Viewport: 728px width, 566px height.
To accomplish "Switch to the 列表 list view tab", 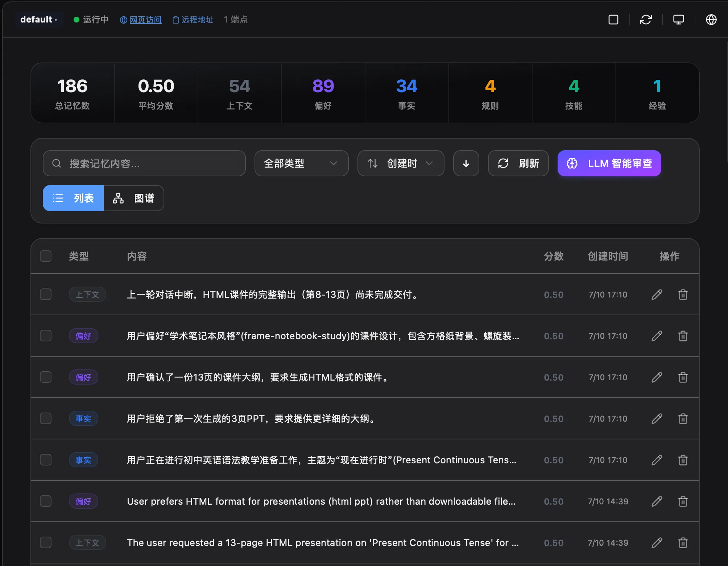I will coord(73,198).
